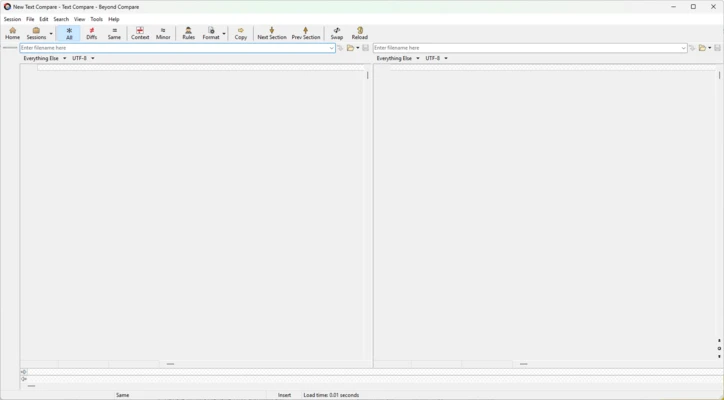Click the right pane parent-folder arrow icon
The width and height of the screenshot is (724, 400).
pyautogui.click(x=692, y=48)
